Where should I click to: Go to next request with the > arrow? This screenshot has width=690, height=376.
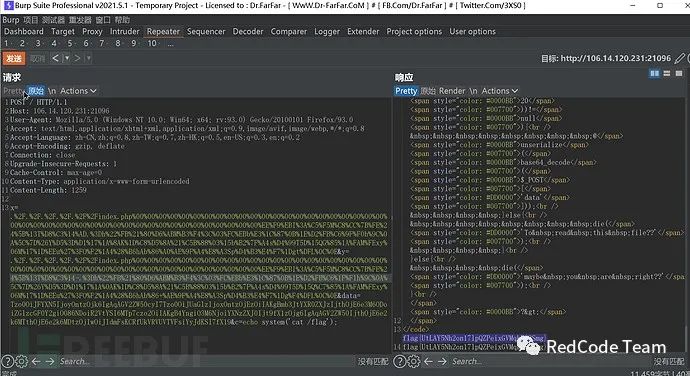77,58
